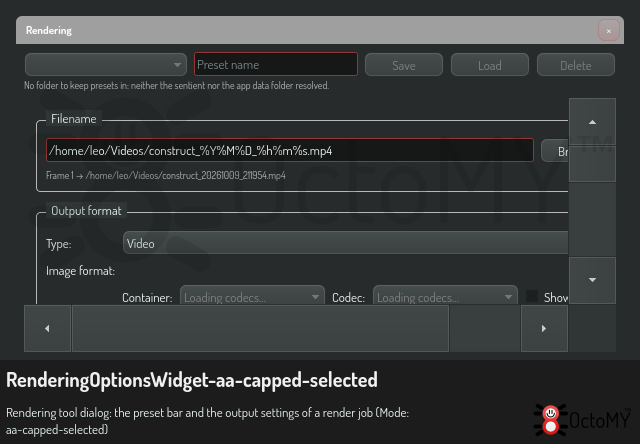
Task: Open the Container codecs dropdown
Action: pyautogui.click(x=252, y=295)
